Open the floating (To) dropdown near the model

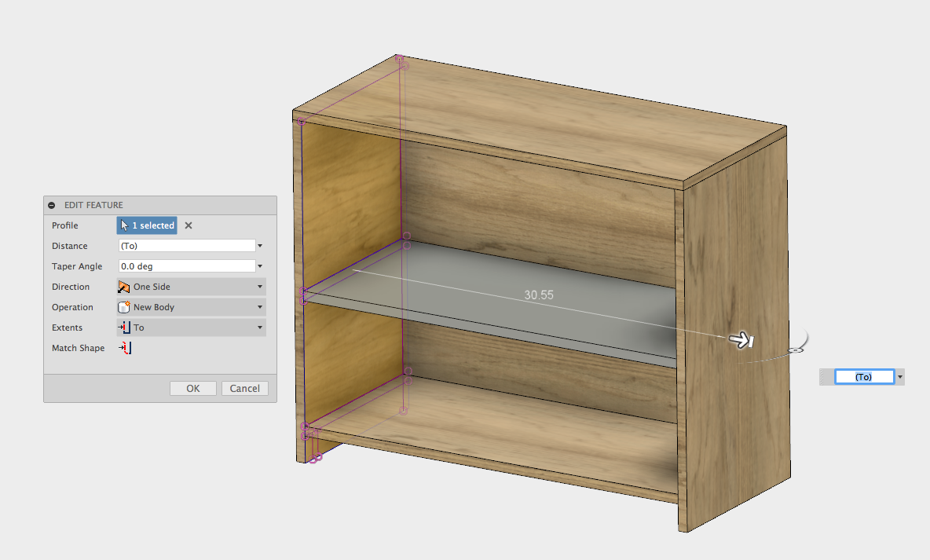pyautogui.click(x=900, y=376)
